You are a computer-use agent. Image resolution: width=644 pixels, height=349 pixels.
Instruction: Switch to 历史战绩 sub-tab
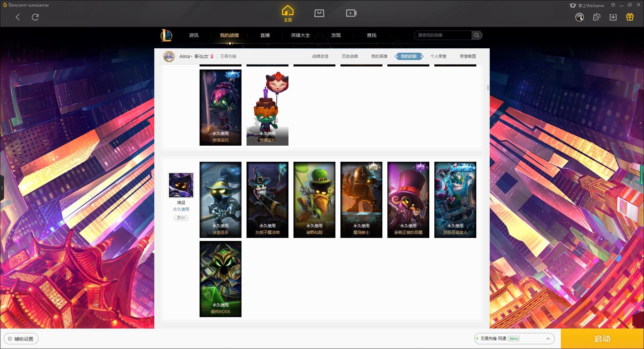tap(350, 56)
